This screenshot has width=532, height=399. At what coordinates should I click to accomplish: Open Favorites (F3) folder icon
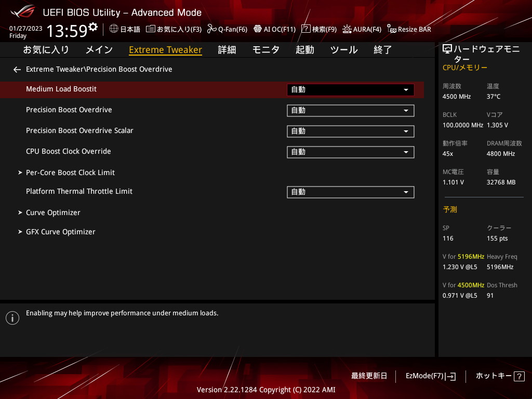pyautogui.click(x=151, y=29)
